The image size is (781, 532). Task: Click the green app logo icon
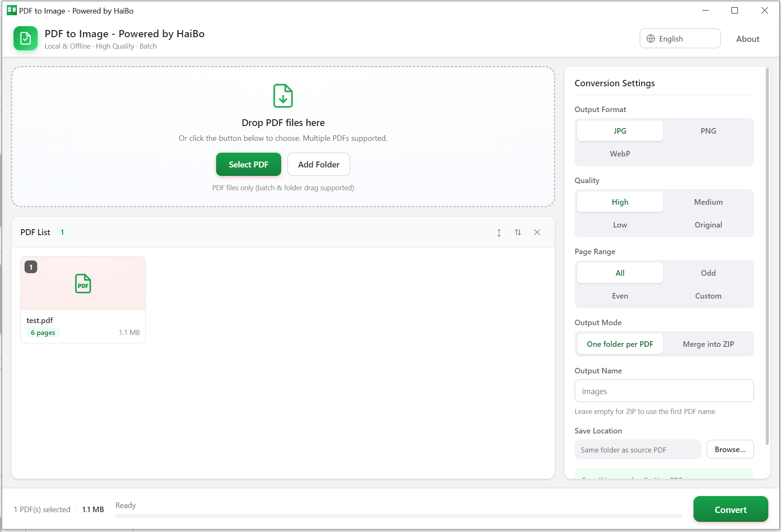[25, 38]
